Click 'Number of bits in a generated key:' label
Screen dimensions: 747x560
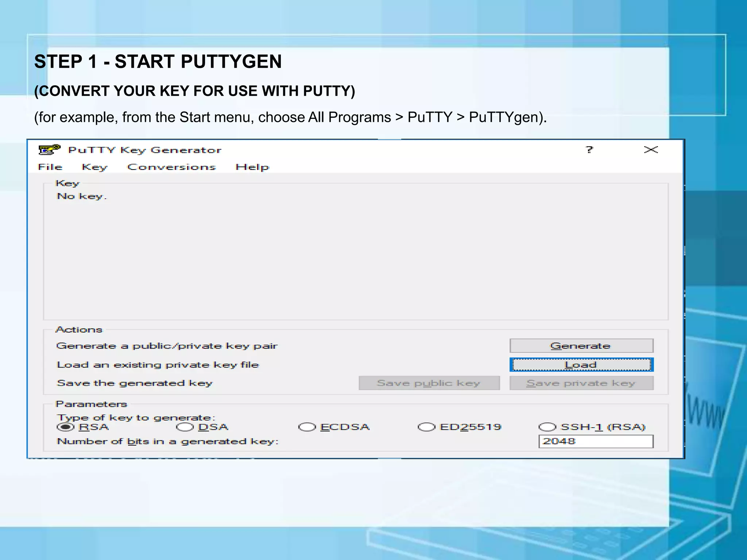coord(168,442)
